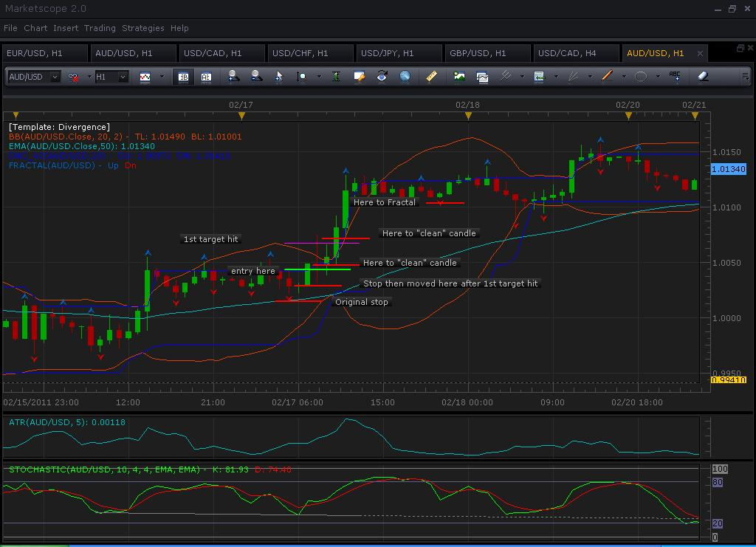Click the yellow 0.99410 price label
756x547 pixels.
coord(729,379)
